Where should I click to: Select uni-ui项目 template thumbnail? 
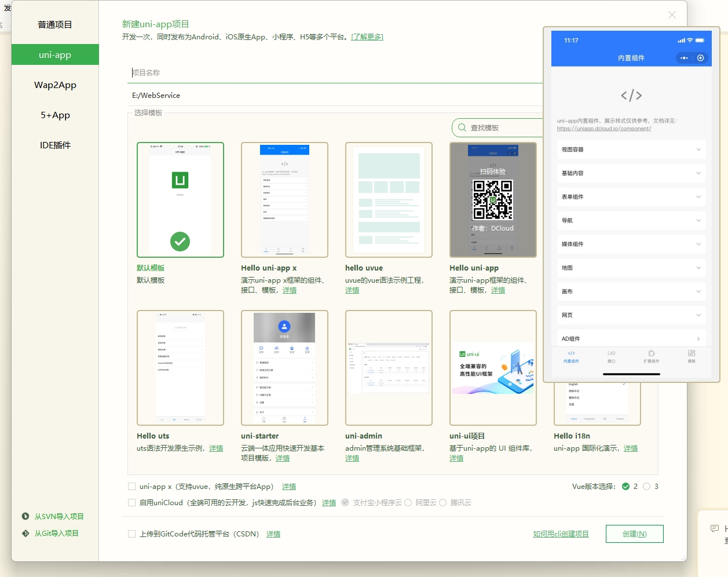[493, 368]
